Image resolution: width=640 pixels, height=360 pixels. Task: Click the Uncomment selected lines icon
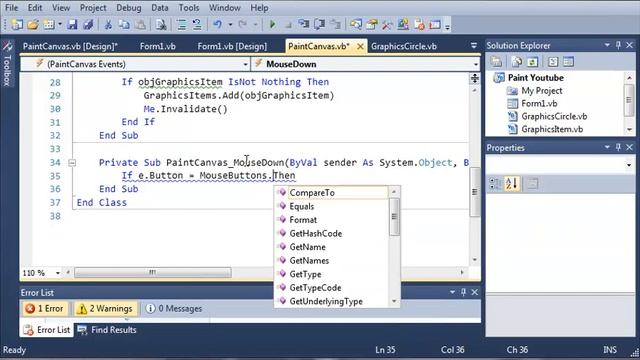pyautogui.click(x=197, y=25)
